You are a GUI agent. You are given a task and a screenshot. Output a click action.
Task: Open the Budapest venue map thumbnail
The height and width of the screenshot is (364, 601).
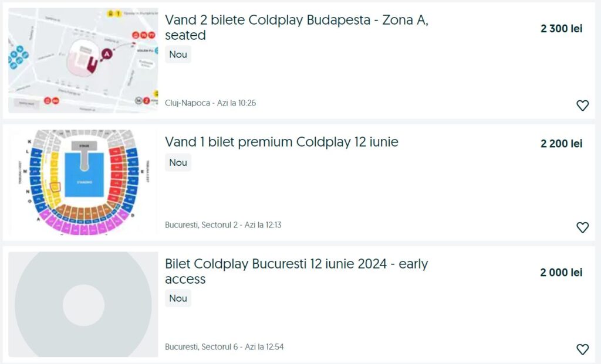(x=83, y=60)
